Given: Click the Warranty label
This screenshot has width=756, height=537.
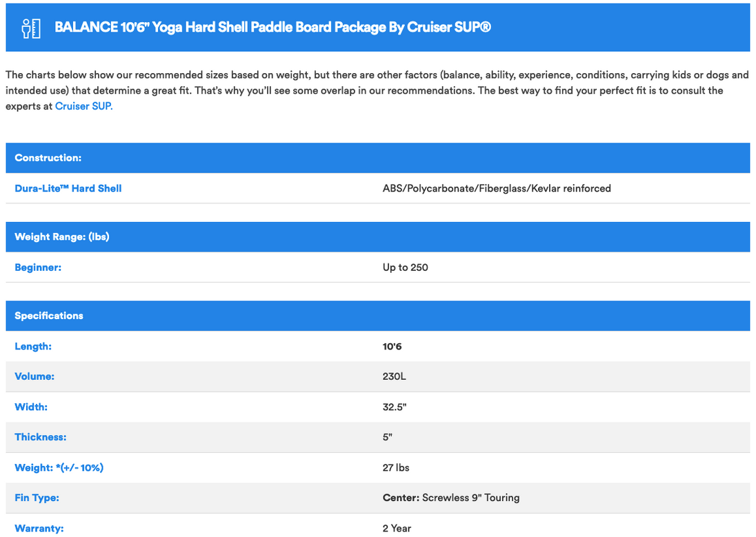Looking at the screenshot, I should (x=39, y=528).
